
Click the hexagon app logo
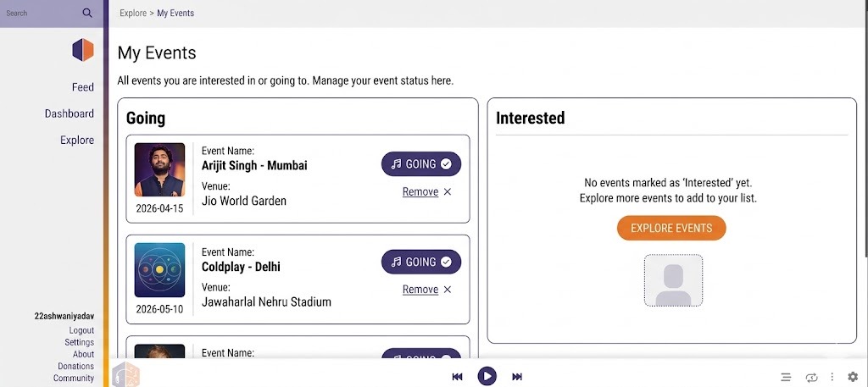pyautogui.click(x=83, y=50)
